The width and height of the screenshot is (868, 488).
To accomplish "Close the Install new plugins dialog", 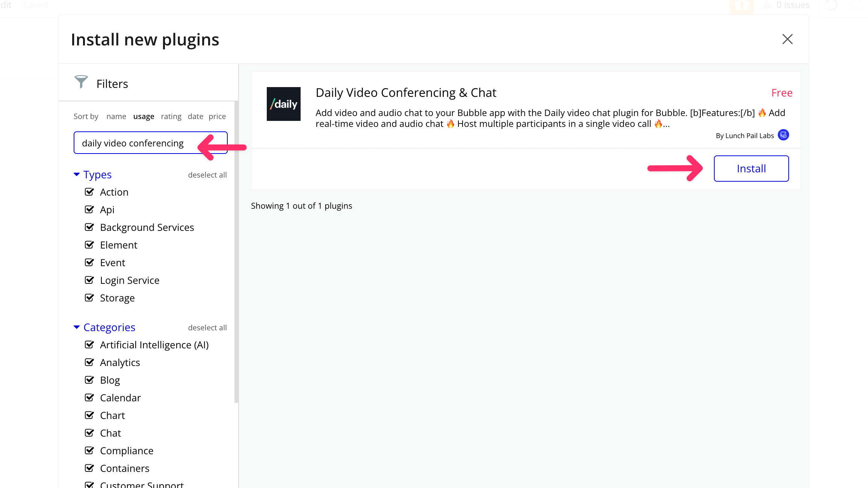I will [x=787, y=39].
